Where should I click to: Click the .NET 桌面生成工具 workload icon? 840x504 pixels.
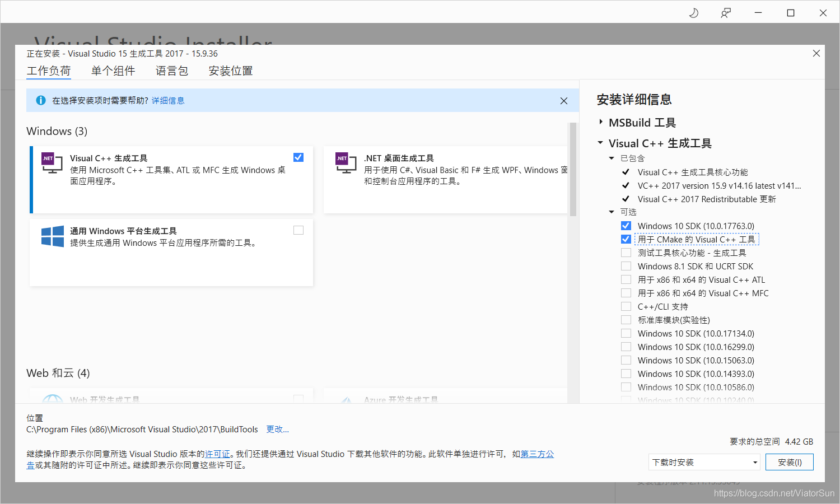[x=346, y=162]
